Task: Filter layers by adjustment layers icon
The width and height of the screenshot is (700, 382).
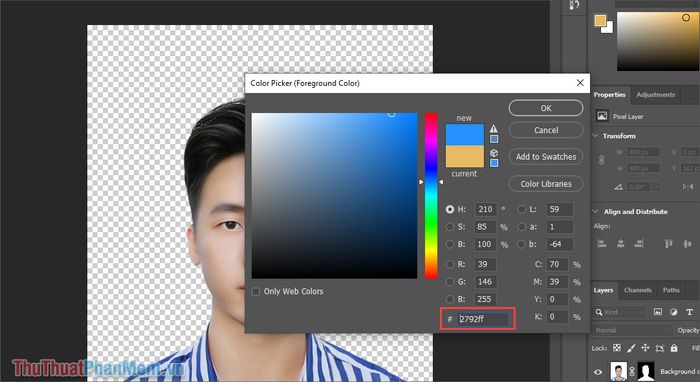Action: (x=674, y=312)
